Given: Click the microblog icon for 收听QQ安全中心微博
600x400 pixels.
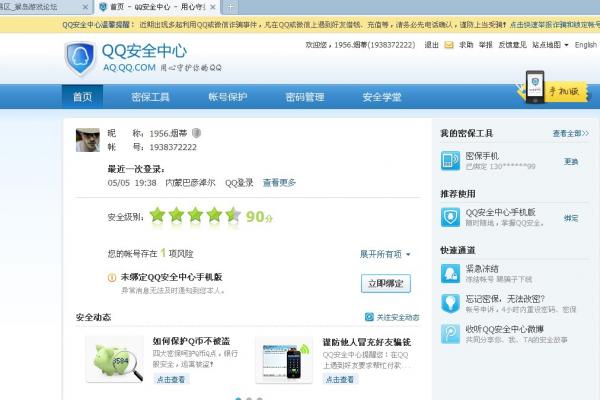Looking at the screenshot, I should pos(450,333).
